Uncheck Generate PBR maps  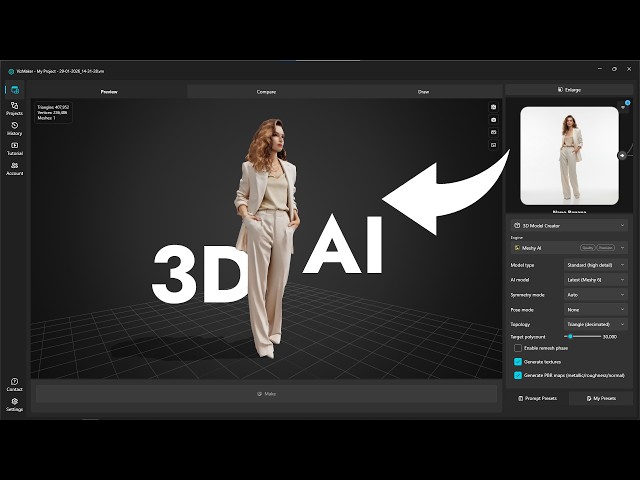518,375
